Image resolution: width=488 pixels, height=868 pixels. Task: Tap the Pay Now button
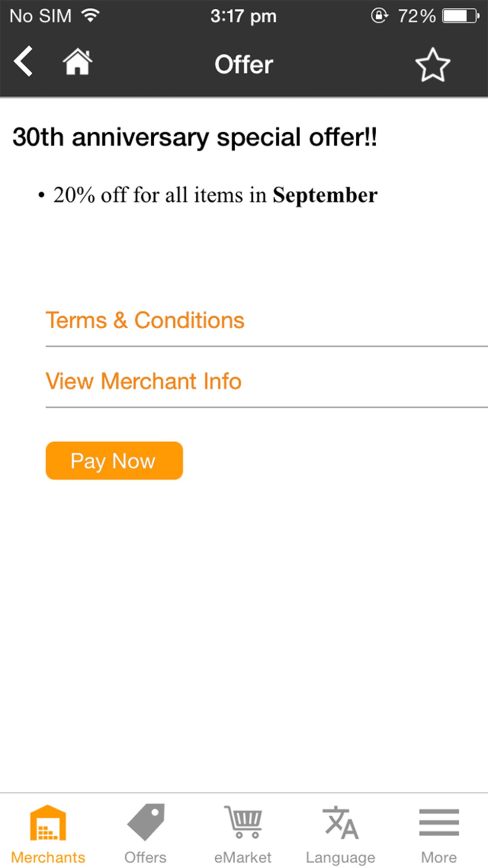[114, 460]
